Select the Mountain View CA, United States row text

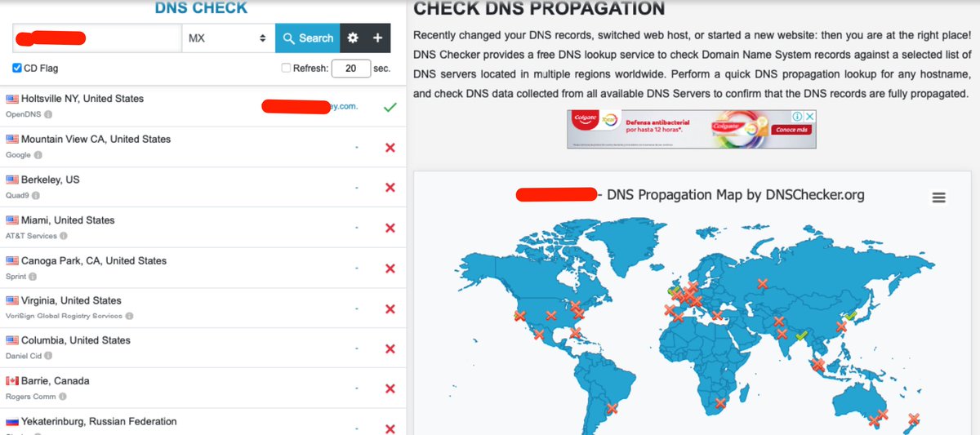click(x=96, y=140)
